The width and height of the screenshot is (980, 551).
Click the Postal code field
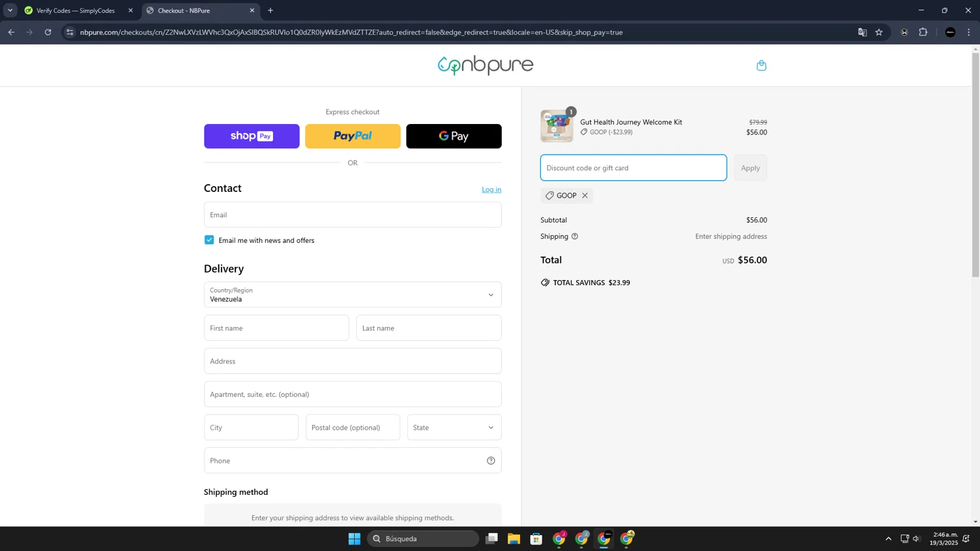(x=353, y=428)
